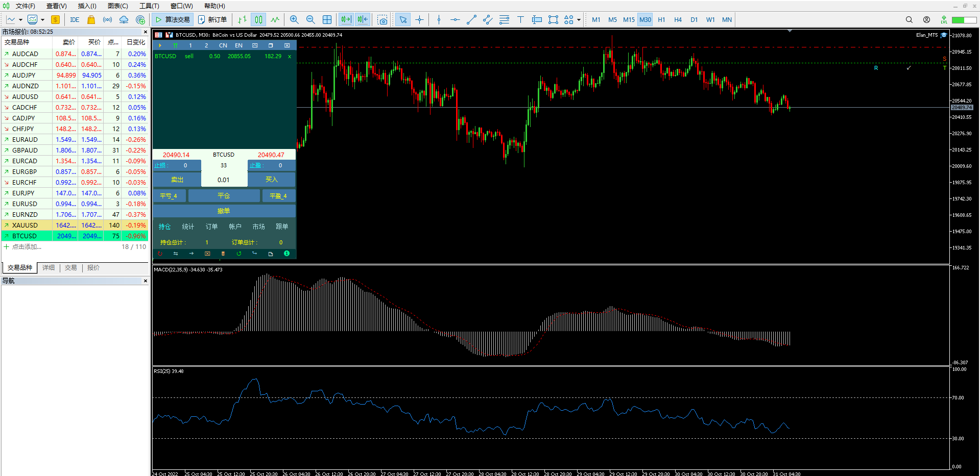Select the equidistant channel tool
The height and width of the screenshot is (476, 980).
click(488, 20)
